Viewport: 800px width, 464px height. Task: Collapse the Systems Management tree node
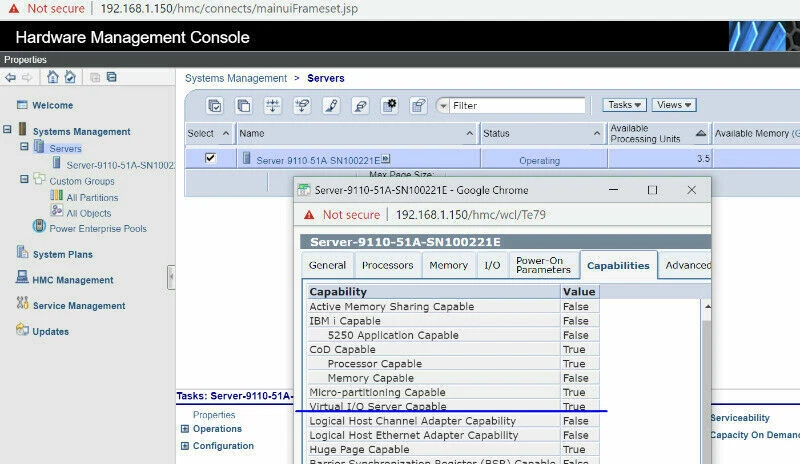(7, 129)
